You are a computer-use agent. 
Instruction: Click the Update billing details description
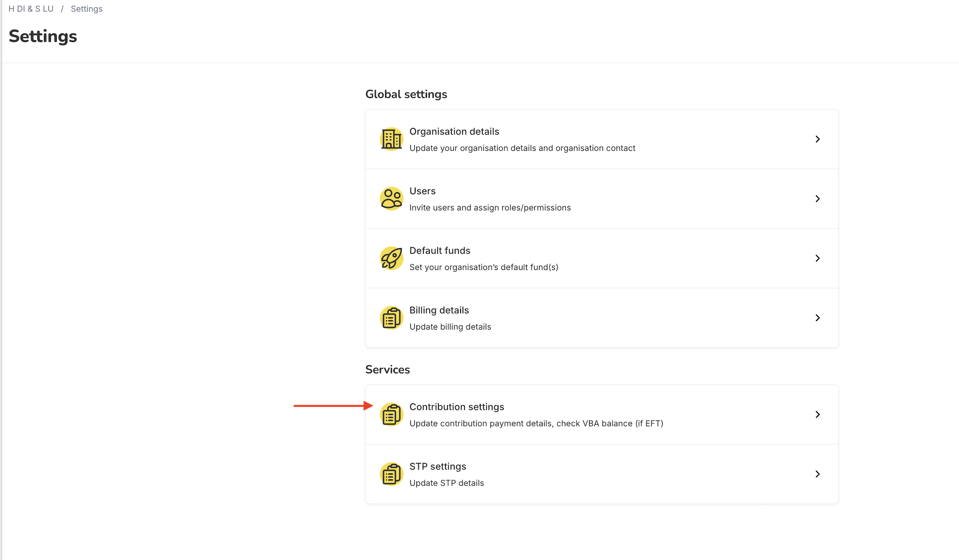450,327
